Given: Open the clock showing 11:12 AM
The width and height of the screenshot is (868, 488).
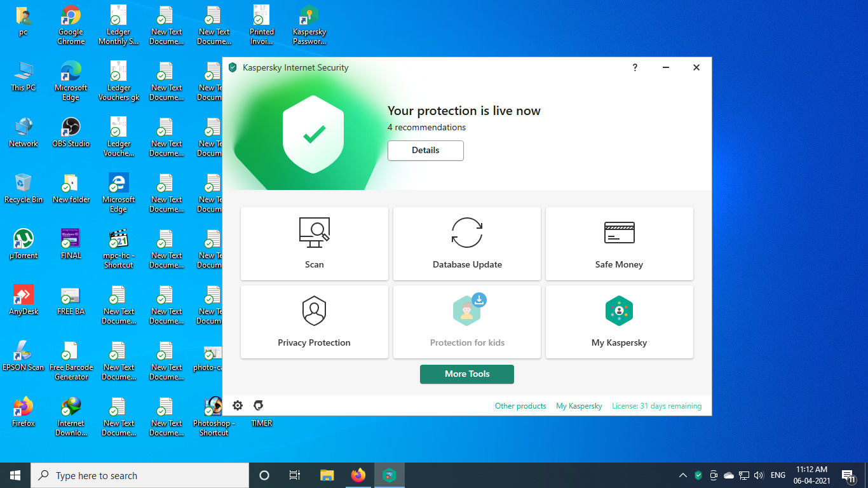Looking at the screenshot, I should point(811,475).
